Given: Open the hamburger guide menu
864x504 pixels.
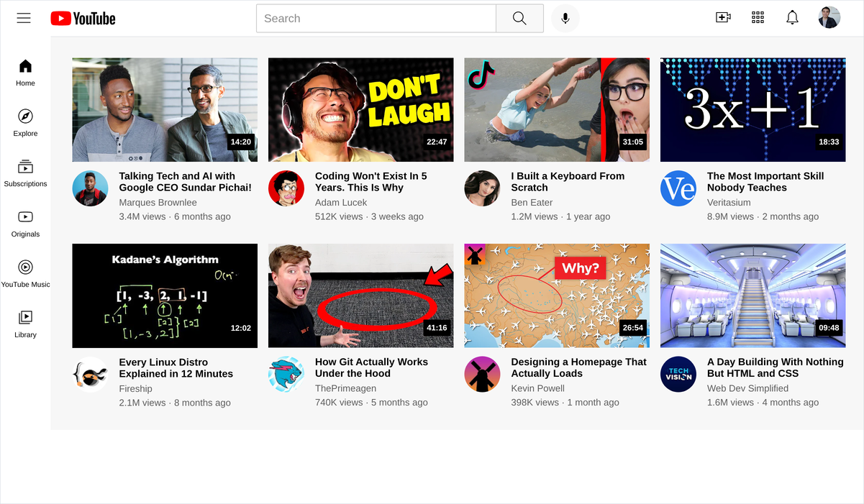Looking at the screenshot, I should tap(24, 18).
